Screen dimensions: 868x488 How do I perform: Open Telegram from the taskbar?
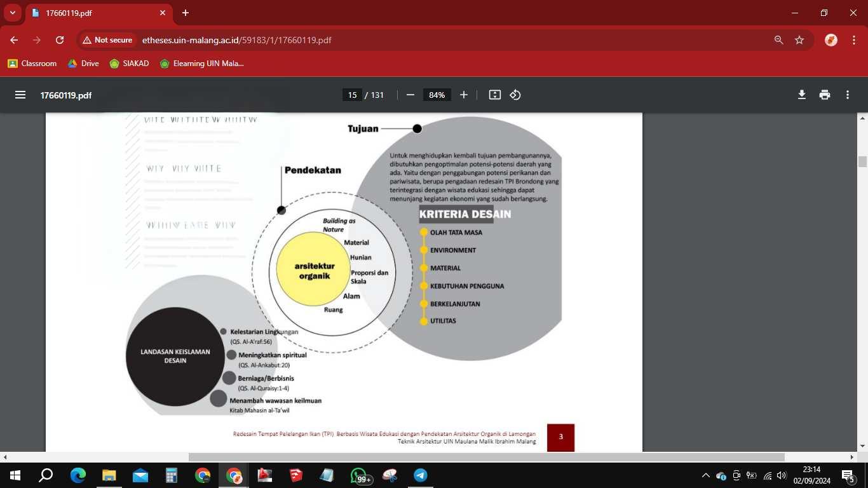(x=421, y=475)
